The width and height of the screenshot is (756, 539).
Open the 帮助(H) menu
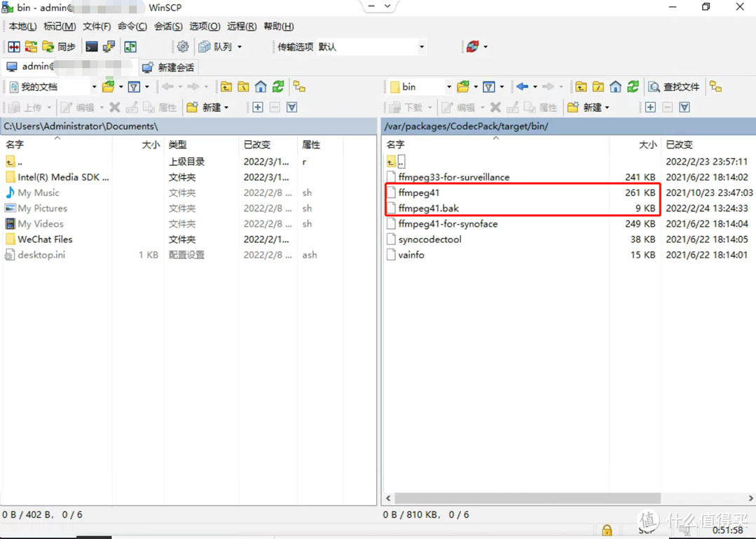(x=279, y=27)
